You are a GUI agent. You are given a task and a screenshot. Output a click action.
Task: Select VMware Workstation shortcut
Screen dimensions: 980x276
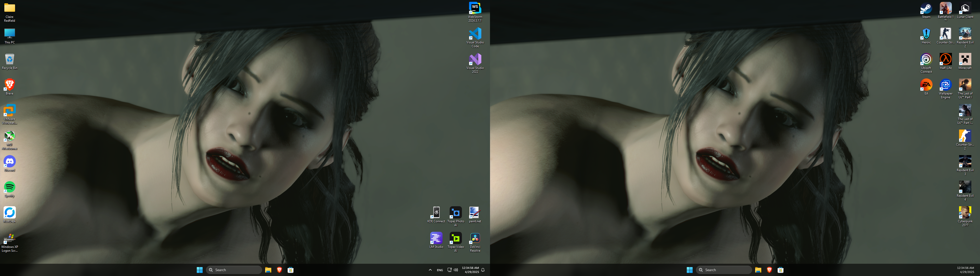9,114
